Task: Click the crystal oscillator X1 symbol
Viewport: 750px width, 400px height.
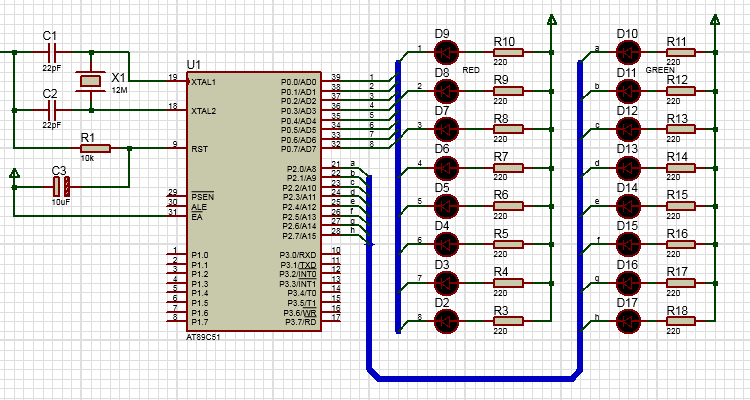Action: (90, 81)
